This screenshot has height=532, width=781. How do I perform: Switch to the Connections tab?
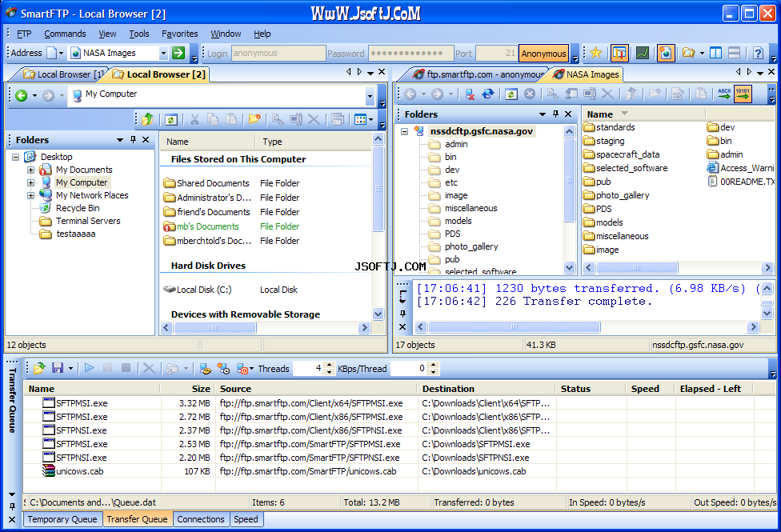(x=201, y=519)
